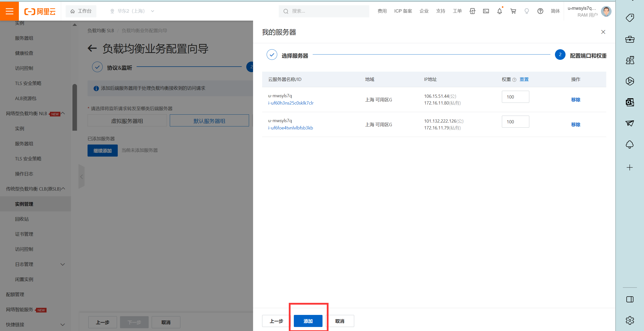Open the hamburger main menu
This screenshot has width=644, height=331.
click(x=9, y=11)
